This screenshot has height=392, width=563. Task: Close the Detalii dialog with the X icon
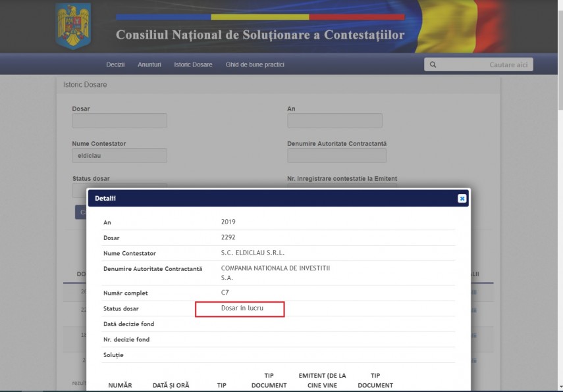(x=462, y=198)
